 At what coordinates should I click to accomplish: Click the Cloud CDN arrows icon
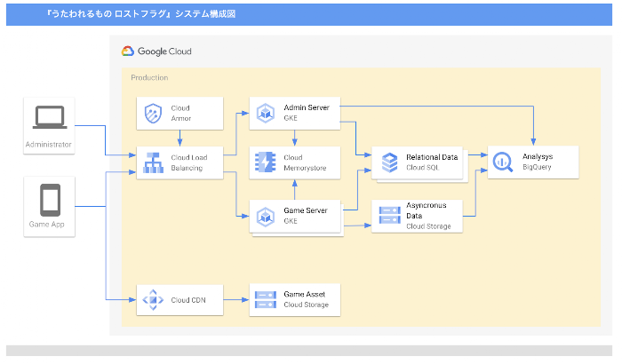[x=153, y=300]
